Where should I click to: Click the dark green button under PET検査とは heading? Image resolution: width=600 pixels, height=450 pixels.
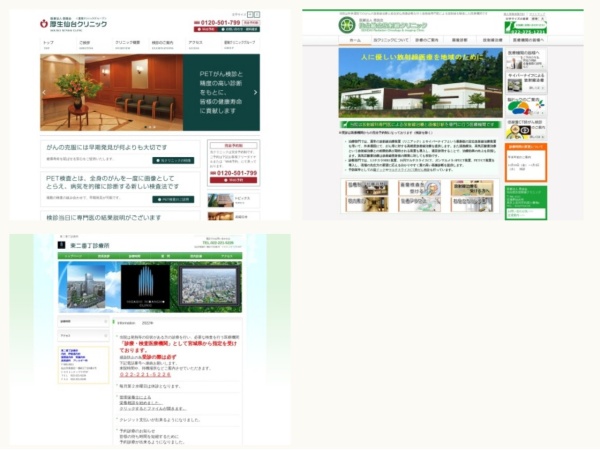tap(172, 199)
